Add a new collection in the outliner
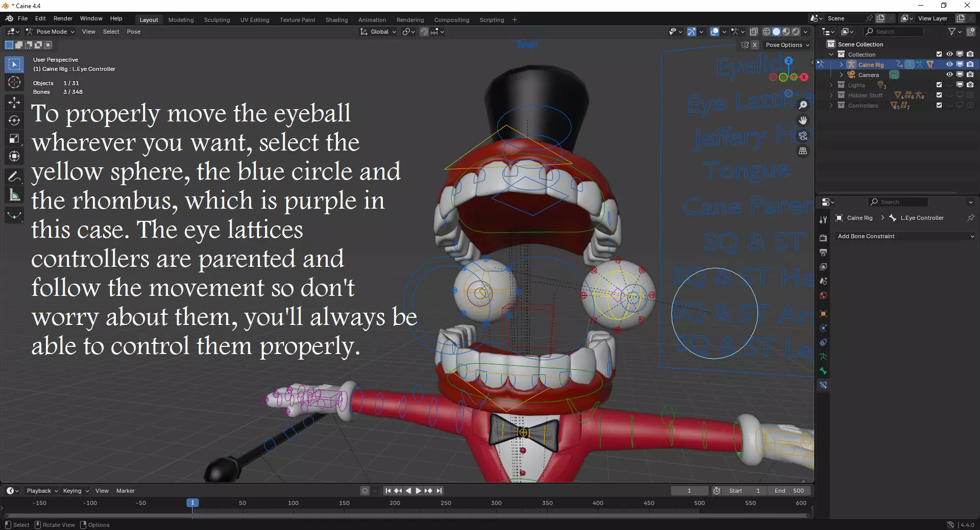The image size is (980, 530). point(971,32)
